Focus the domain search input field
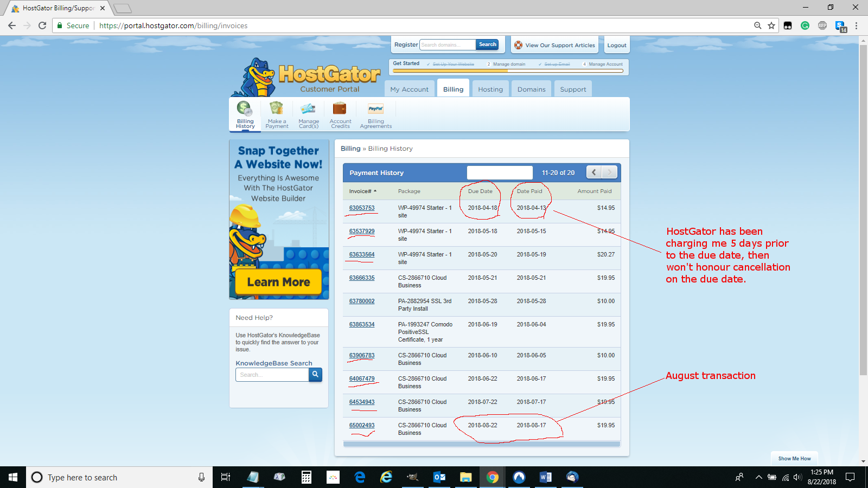868x488 pixels. pyautogui.click(x=448, y=44)
